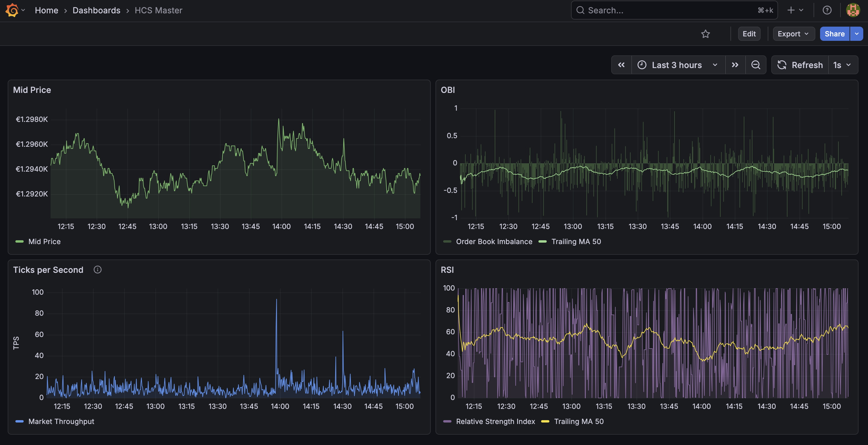Expand the Share options arrow
Screen dimensions: 868x445
[856, 34]
